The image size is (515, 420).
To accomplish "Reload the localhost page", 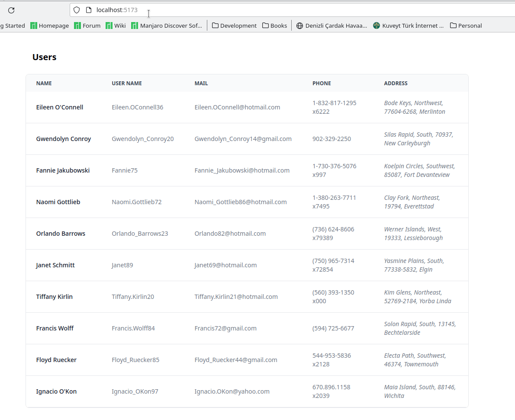I will pyautogui.click(x=11, y=10).
